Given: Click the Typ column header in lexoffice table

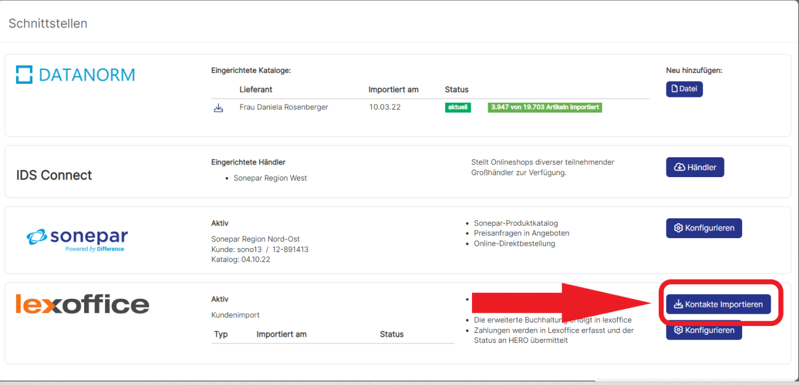Looking at the screenshot, I should coord(221,334).
